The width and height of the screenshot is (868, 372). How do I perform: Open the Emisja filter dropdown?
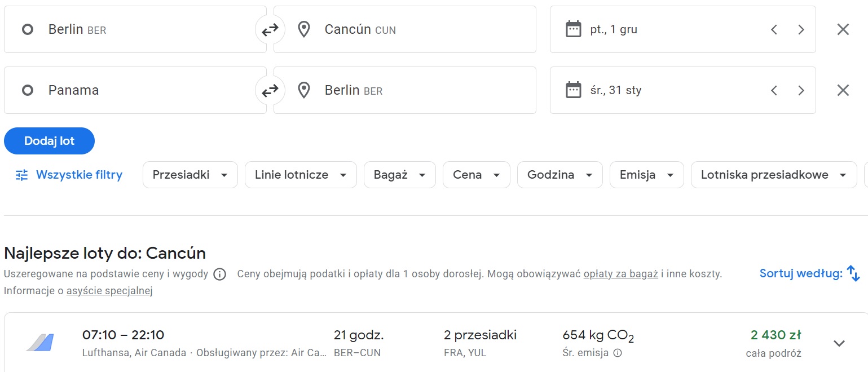click(647, 175)
